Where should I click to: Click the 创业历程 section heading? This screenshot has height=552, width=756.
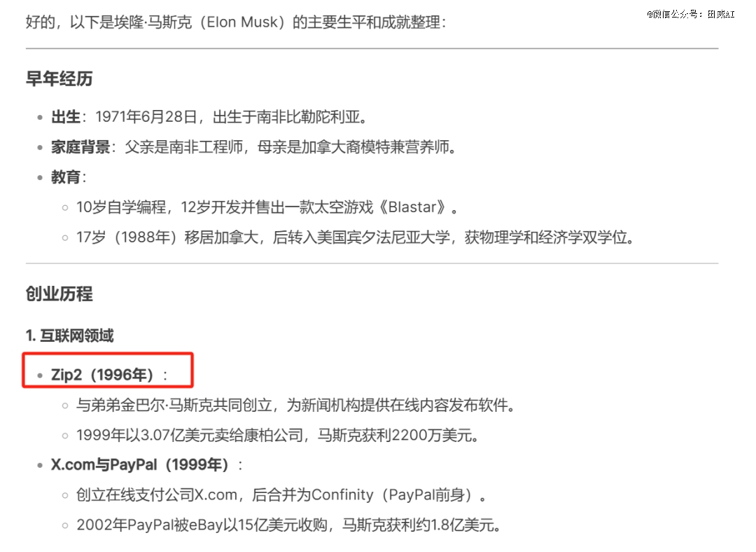click(59, 294)
